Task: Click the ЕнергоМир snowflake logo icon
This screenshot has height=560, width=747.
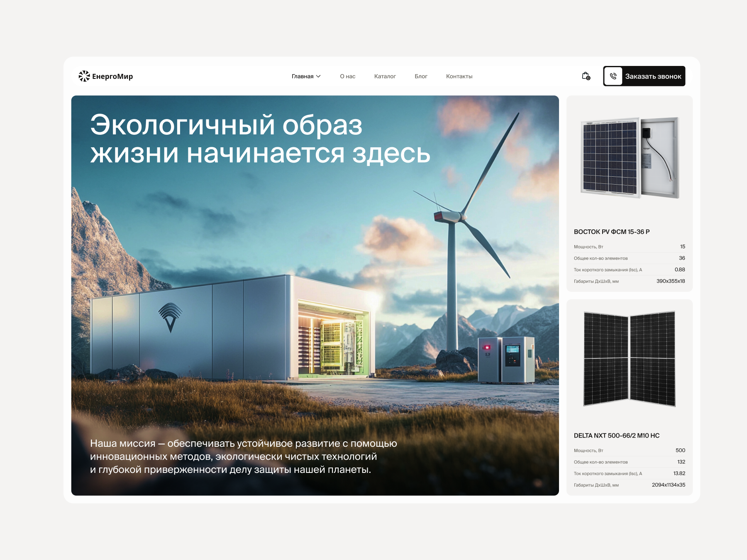Action: pos(84,76)
